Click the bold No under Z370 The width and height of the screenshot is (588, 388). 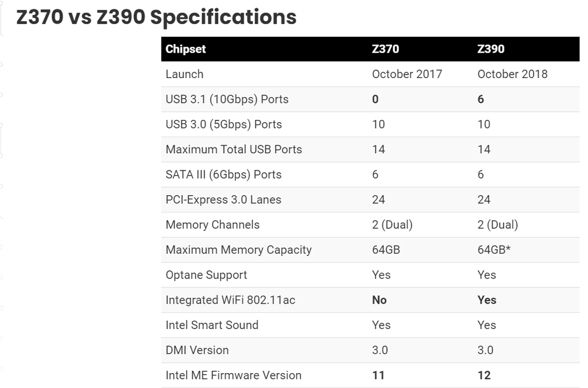[379, 300]
